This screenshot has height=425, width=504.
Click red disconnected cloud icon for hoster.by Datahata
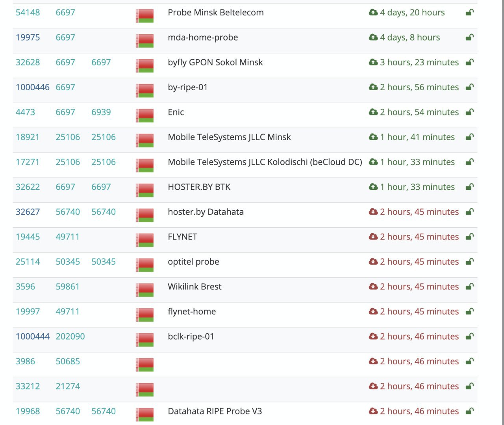(373, 212)
